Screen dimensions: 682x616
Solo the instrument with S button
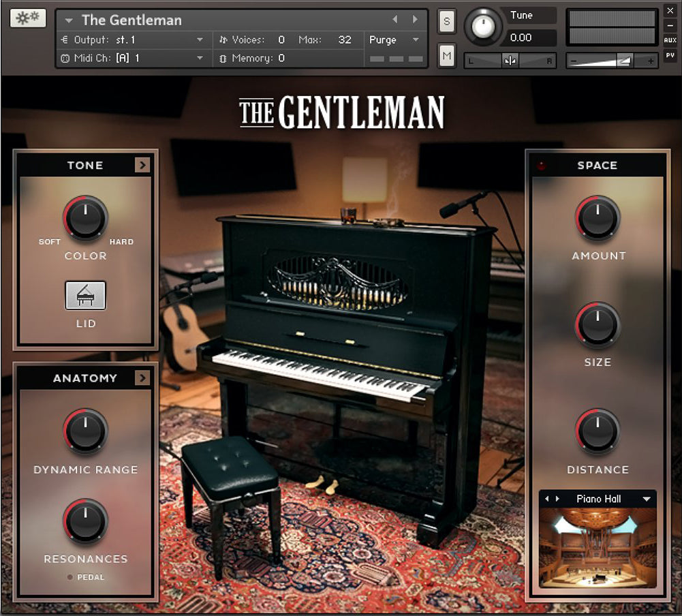pos(446,21)
